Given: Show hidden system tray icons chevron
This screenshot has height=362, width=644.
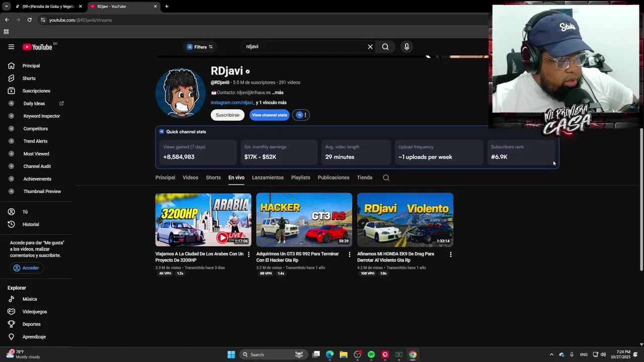Looking at the screenshot, I should click(551, 354).
